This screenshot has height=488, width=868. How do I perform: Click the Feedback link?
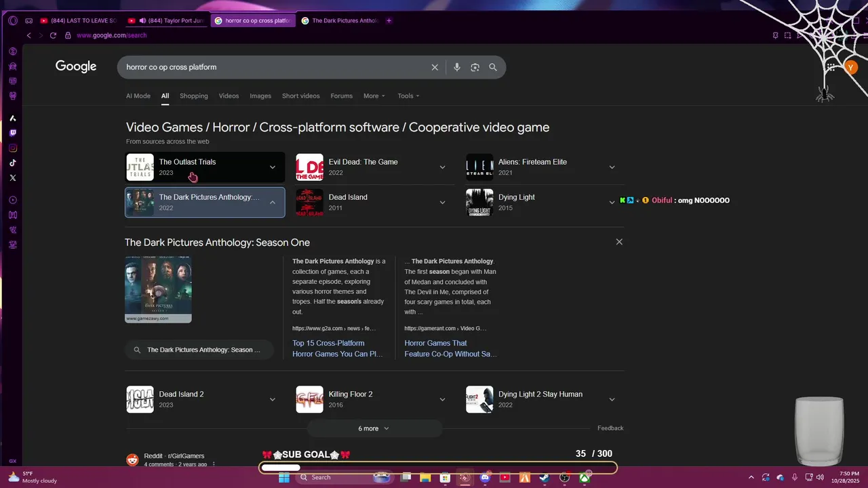tap(610, 428)
